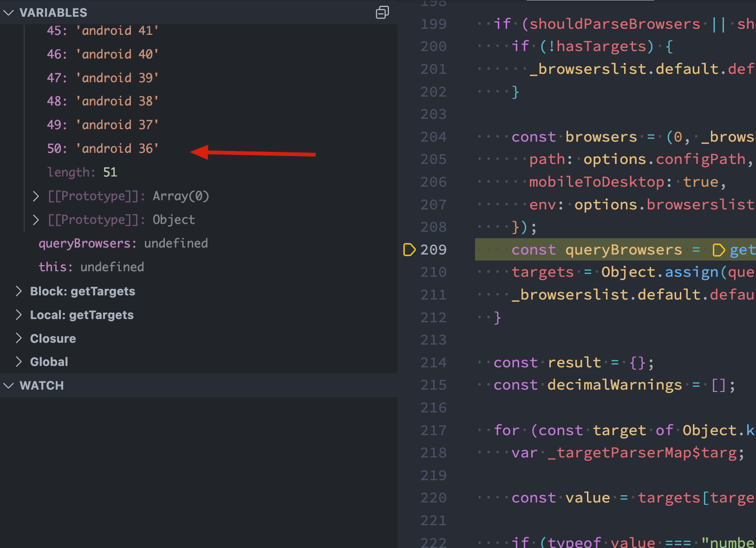Click the current-line debug arrow at line 209

point(409,250)
